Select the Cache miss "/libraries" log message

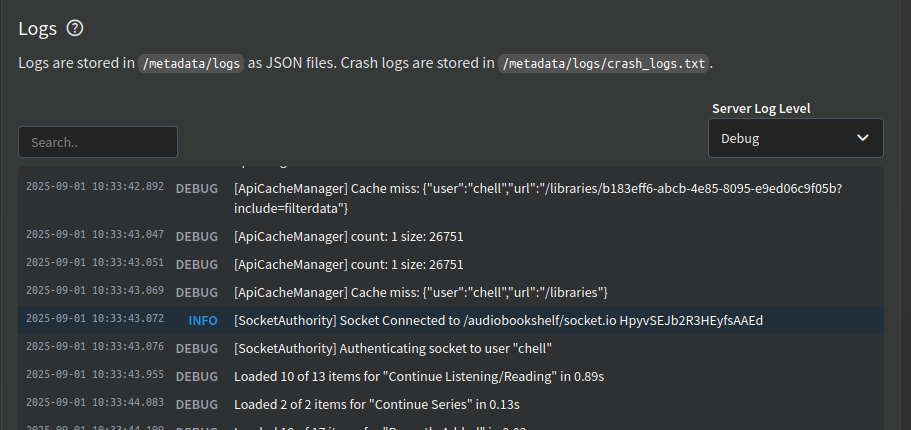(x=421, y=292)
